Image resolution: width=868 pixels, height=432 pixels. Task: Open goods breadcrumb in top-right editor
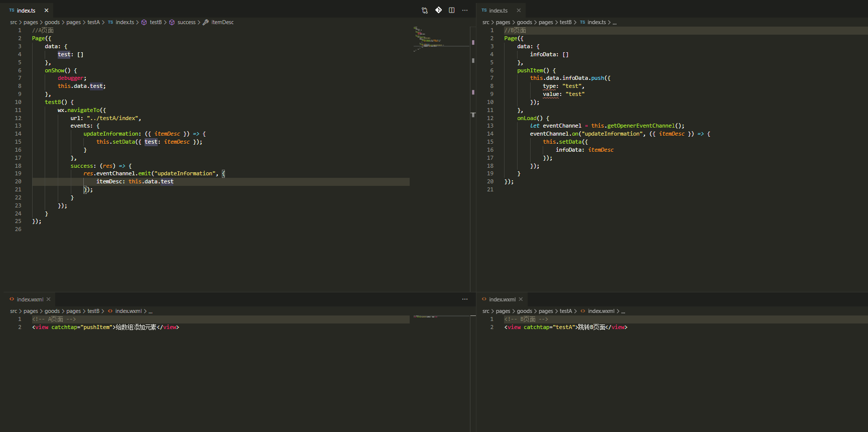(525, 22)
